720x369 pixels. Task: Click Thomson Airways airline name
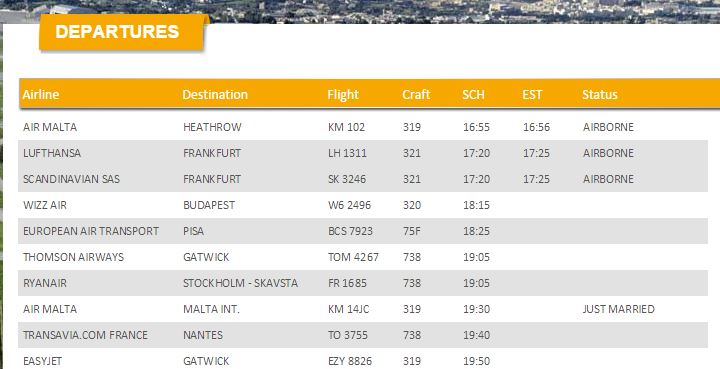(73, 257)
